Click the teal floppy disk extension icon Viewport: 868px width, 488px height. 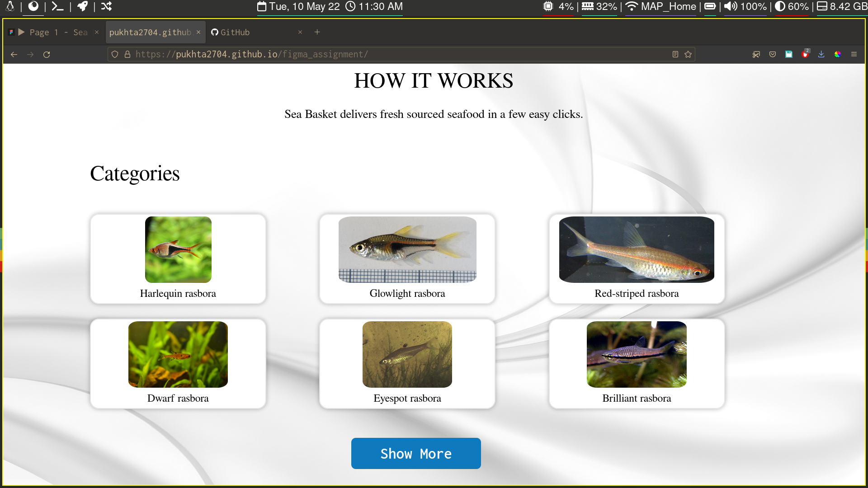click(789, 54)
